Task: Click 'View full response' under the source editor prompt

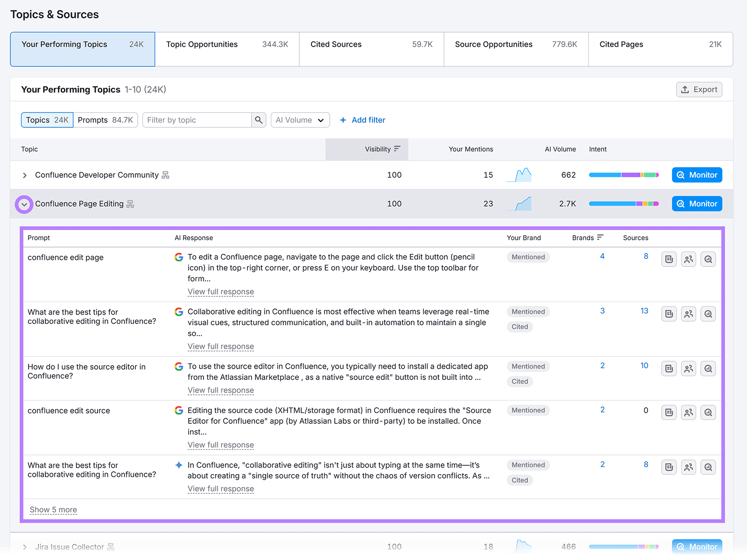Action: (220, 390)
